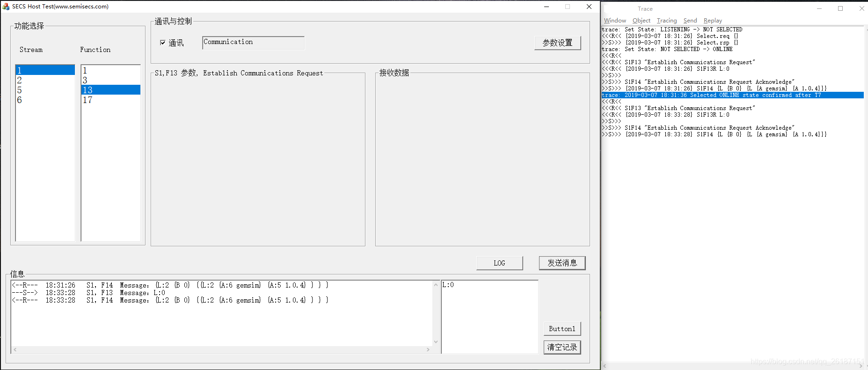Click the log scroll down arrow
This screenshot has width=868, height=370.
[x=436, y=342]
